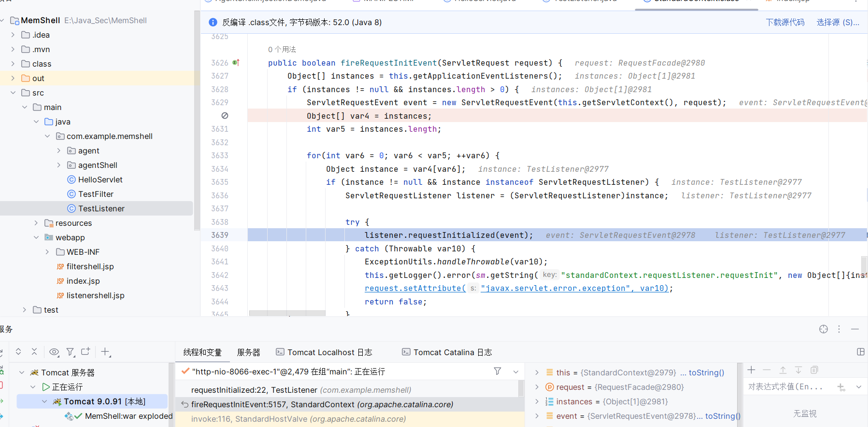Add a new watch with plus icon
868x427 pixels.
click(751, 370)
